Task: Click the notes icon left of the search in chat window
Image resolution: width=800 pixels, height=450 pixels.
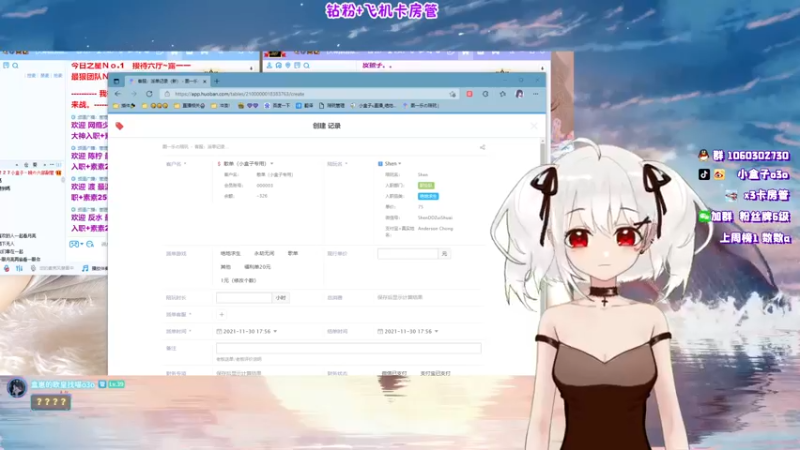Action: (x=6, y=66)
